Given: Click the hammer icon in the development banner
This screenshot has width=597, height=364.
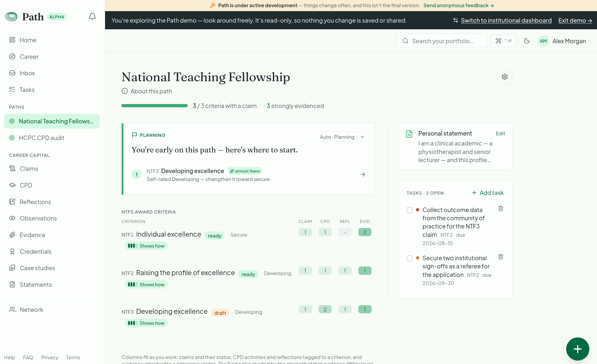Looking at the screenshot, I should coord(213,5).
